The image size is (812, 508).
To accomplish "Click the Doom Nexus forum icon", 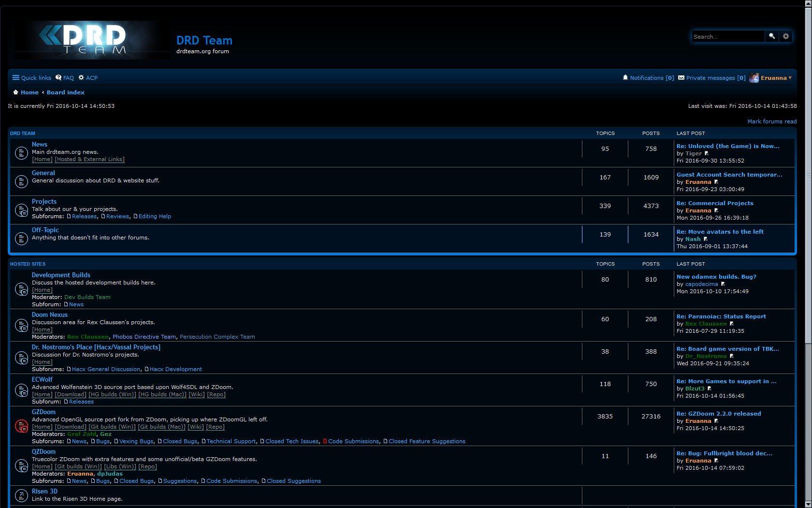I will 21,325.
